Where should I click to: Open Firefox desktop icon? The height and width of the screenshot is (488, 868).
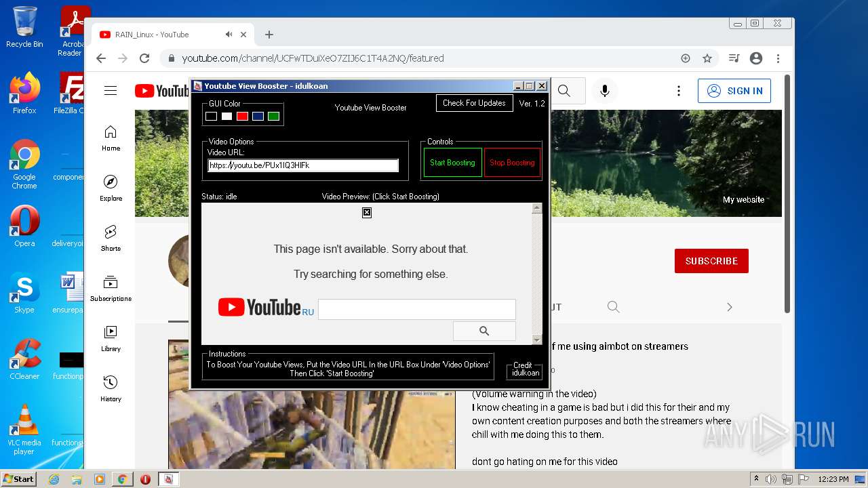coord(24,93)
